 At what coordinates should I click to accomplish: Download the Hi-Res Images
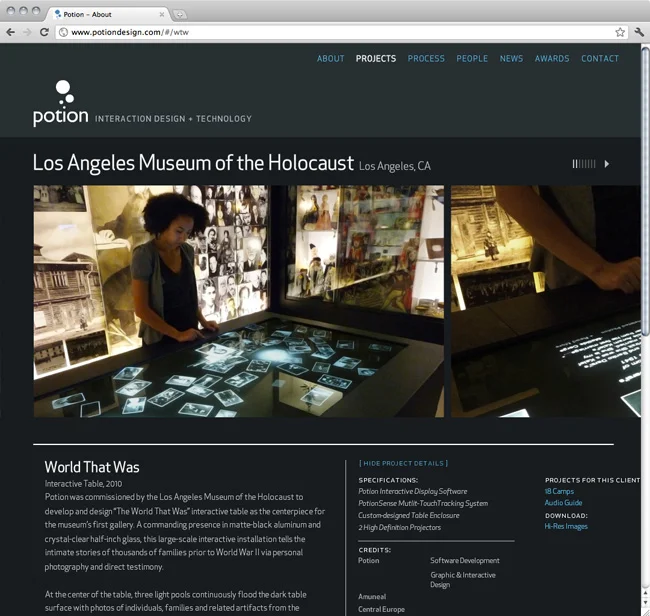click(566, 526)
